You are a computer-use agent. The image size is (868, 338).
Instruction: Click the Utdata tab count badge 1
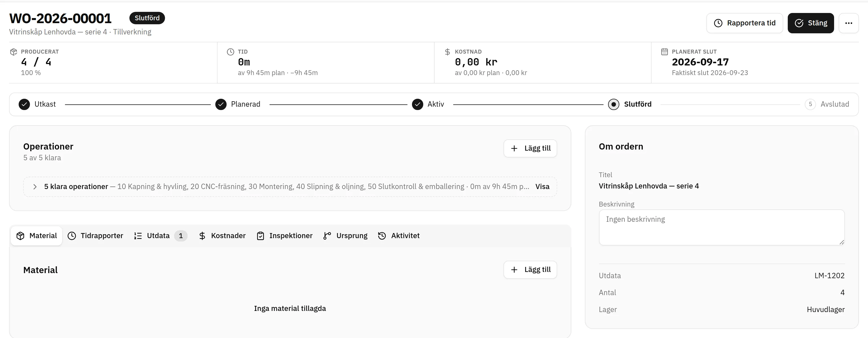[x=181, y=236]
